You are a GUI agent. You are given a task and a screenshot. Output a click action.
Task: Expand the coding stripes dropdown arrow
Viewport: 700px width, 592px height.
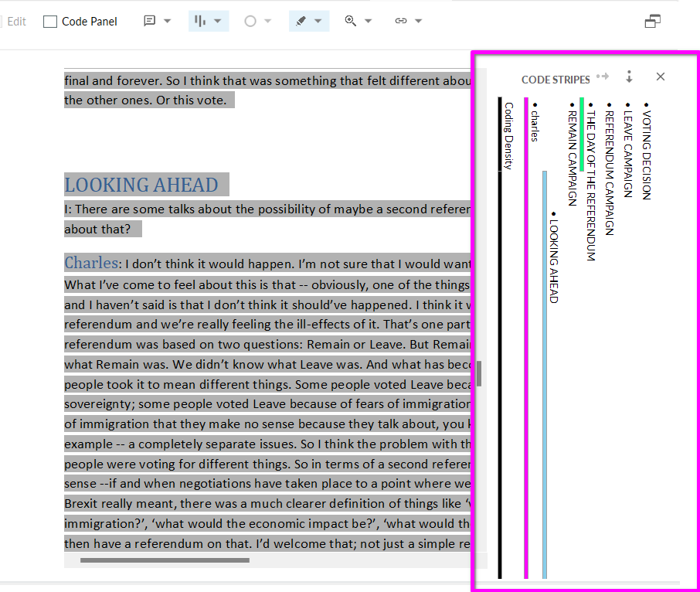[219, 22]
